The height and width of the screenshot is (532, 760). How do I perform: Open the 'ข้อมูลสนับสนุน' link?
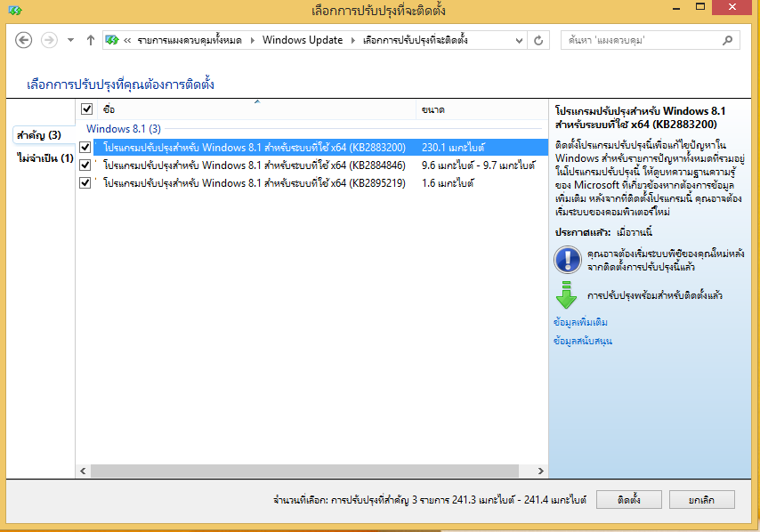pos(583,341)
